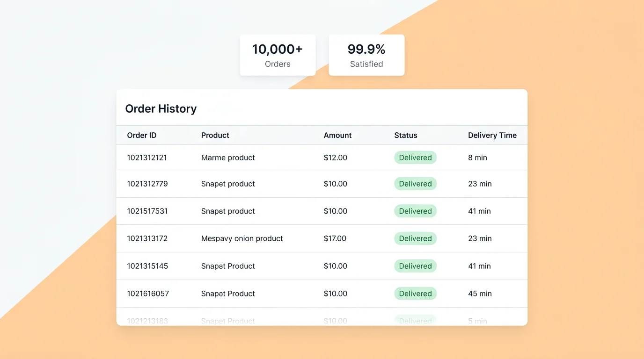
Task: Click Snapat Product in order 1021315145 row
Action: (228, 266)
